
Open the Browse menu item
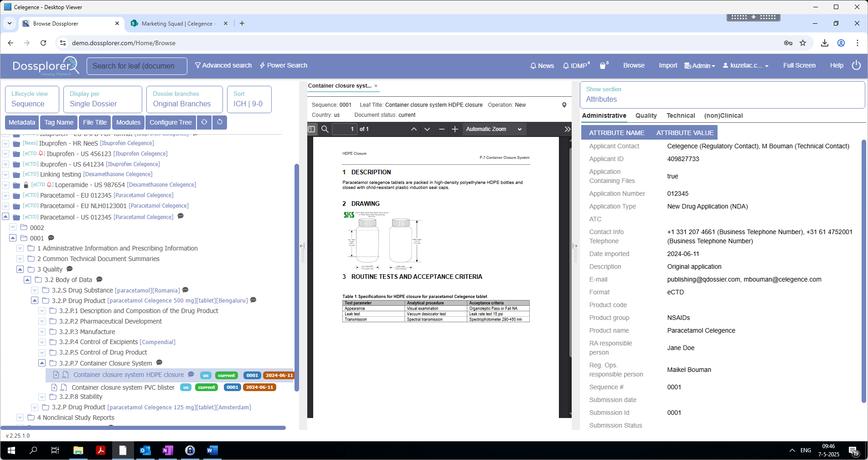[634, 65]
